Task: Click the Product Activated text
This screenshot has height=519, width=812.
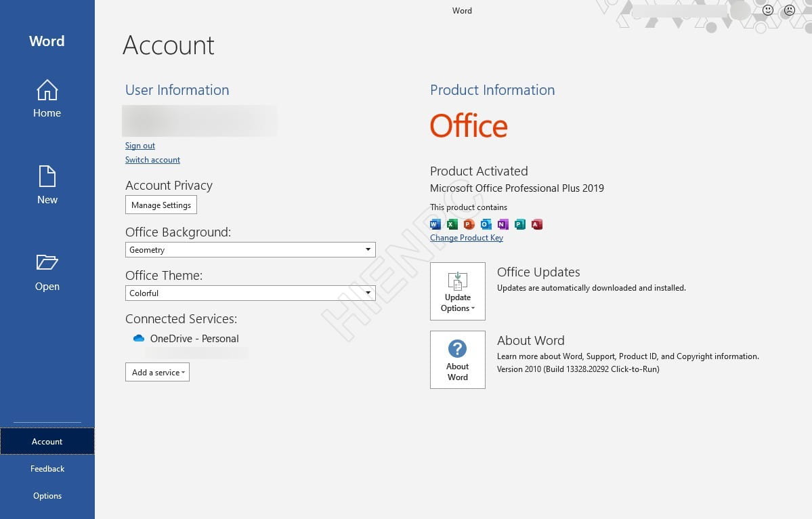Action: point(479,171)
